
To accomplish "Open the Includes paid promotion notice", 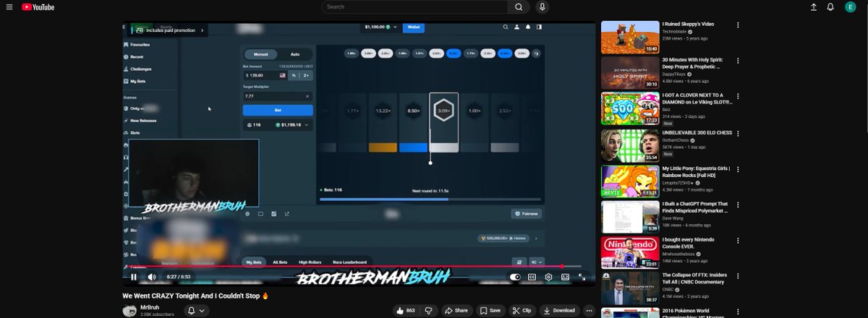I will tap(169, 30).
